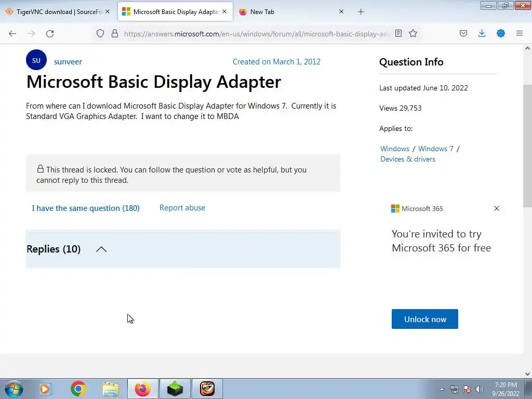Open the Firefox hamburger menu
Image resolution: width=532 pixels, height=399 pixels.
pos(519,33)
